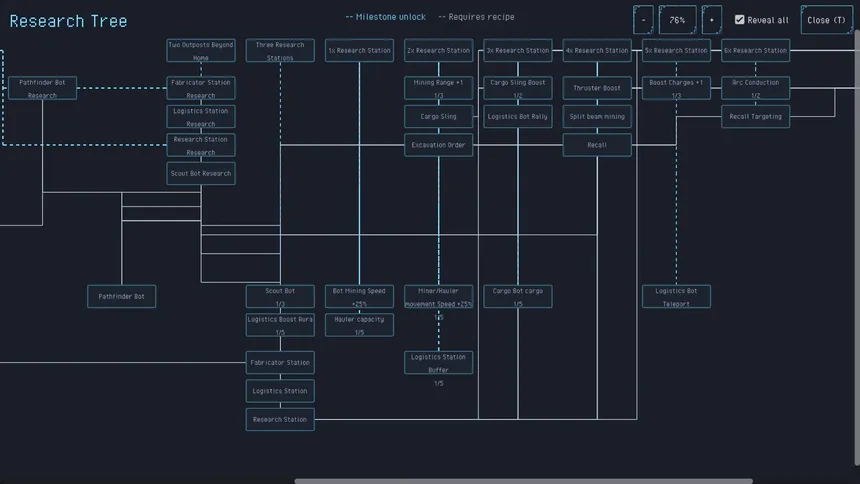This screenshot has width=860, height=484.
Task: Select the Bot Mining Speed +25% node
Action: click(359, 296)
